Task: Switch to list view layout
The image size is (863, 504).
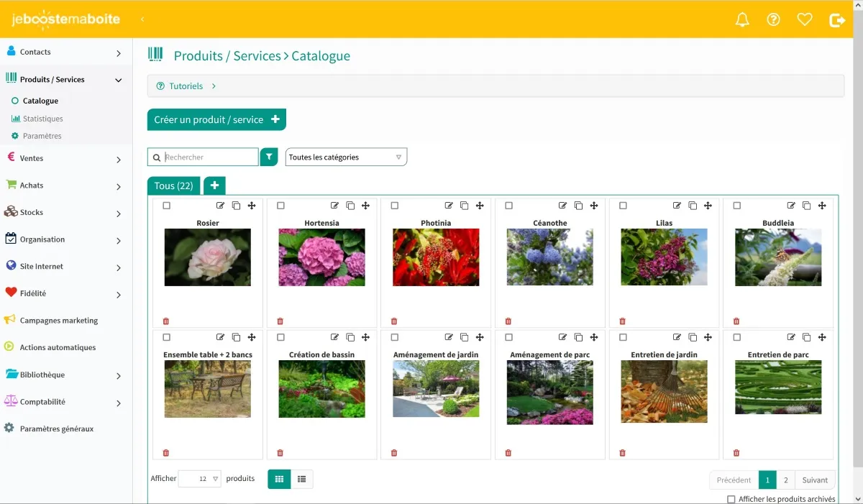Action: pos(302,479)
